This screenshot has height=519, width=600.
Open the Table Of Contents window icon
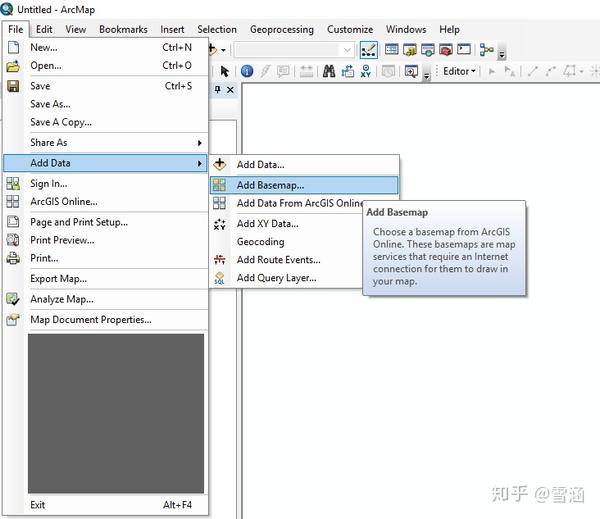point(391,50)
